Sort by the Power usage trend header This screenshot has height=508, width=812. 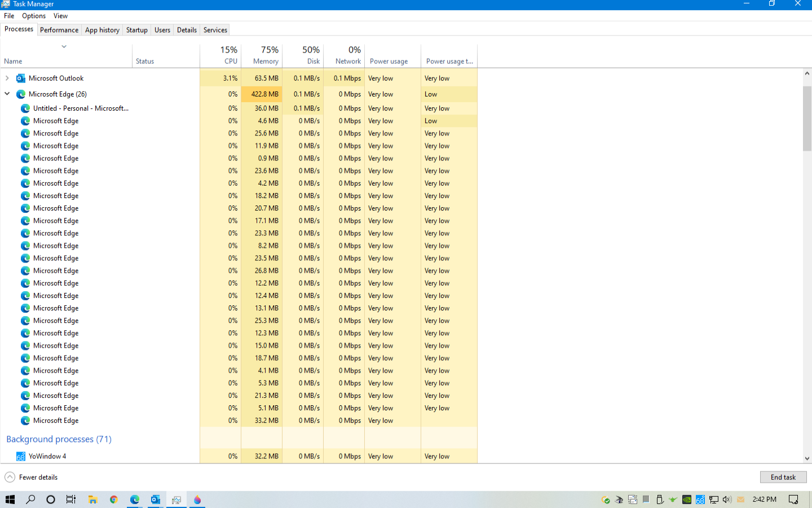(449, 56)
